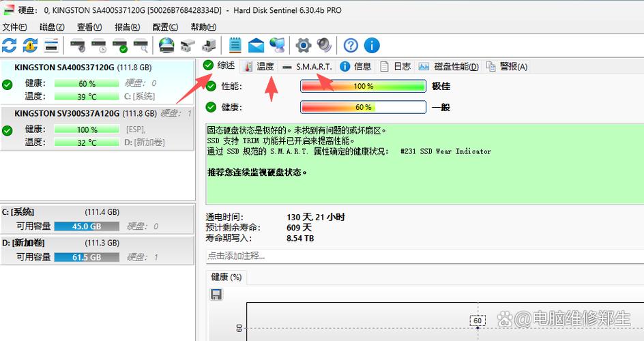Click the 45.0 GB free space bar

pos(87,226)
